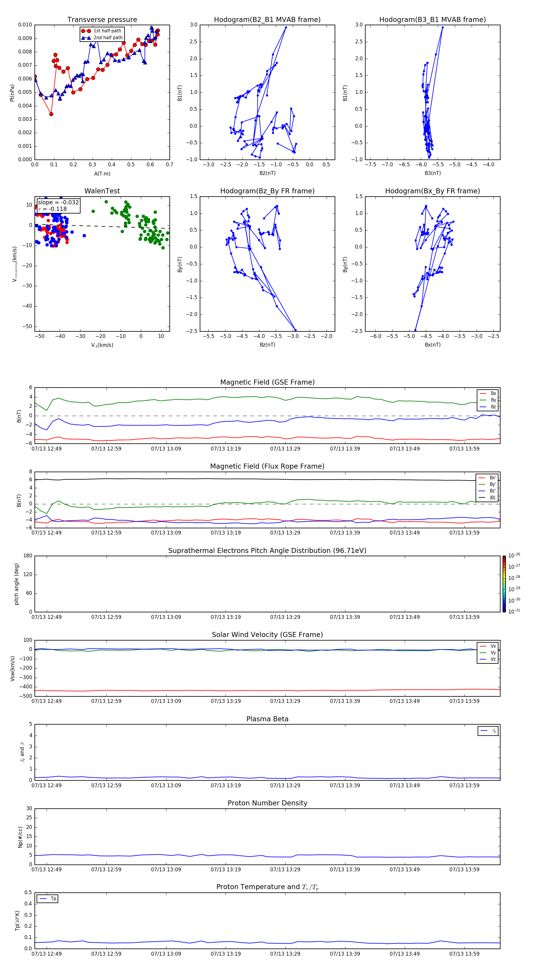Select the "1st half path" legend entry

[x=102, y=31]
